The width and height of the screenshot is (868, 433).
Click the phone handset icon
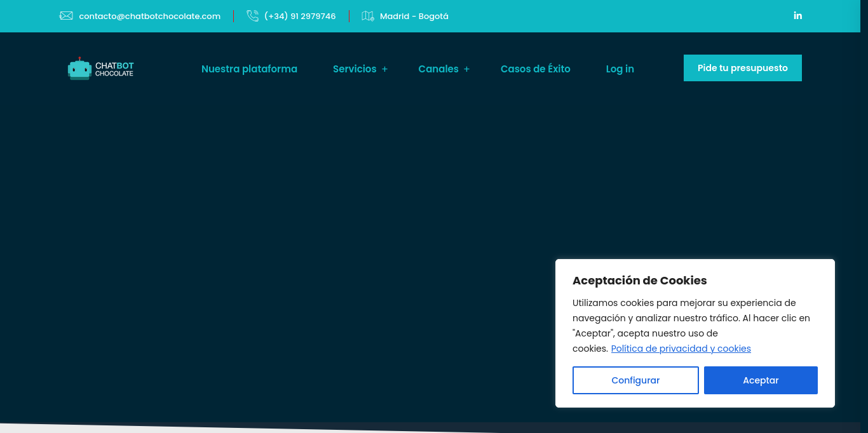252,16
